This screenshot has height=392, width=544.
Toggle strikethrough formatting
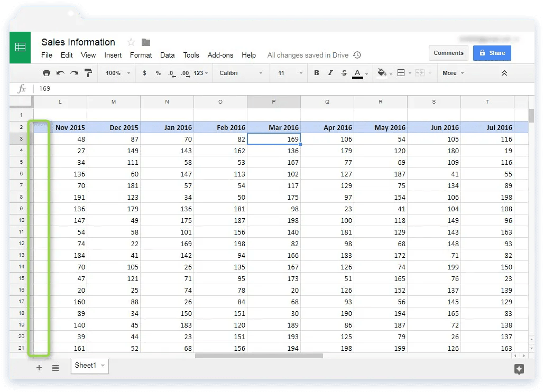(x=344, y=73)
